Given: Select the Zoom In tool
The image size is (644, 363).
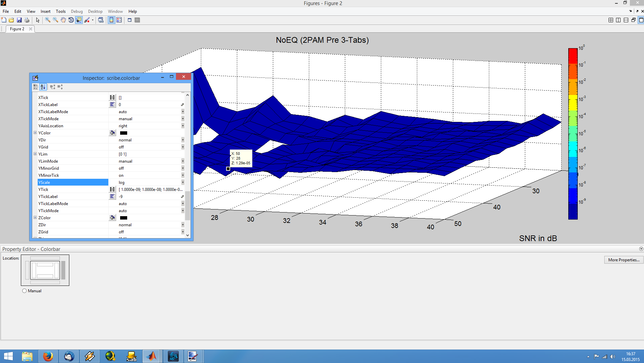Looking at the screenshot, I should click(x=48, y=20).
